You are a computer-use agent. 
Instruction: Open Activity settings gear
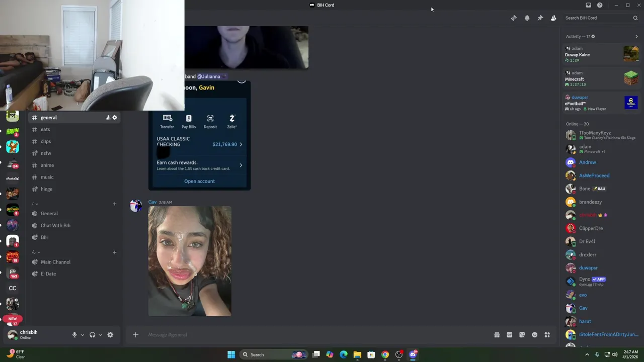click(x=593, y=37)
